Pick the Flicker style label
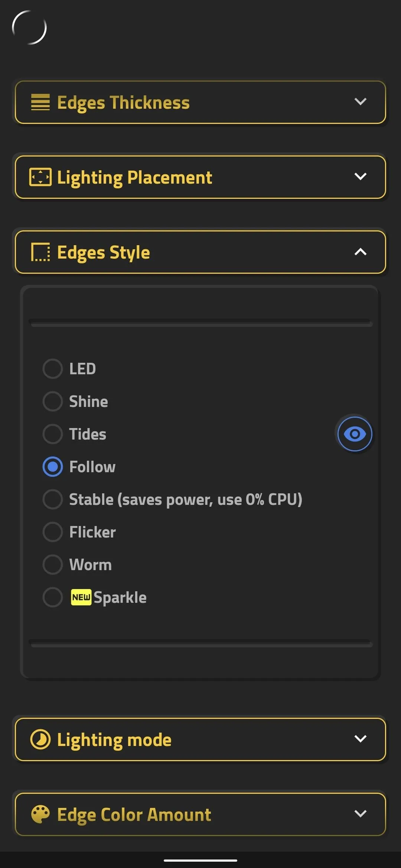401x868 pixels. [x=92, y=532]
